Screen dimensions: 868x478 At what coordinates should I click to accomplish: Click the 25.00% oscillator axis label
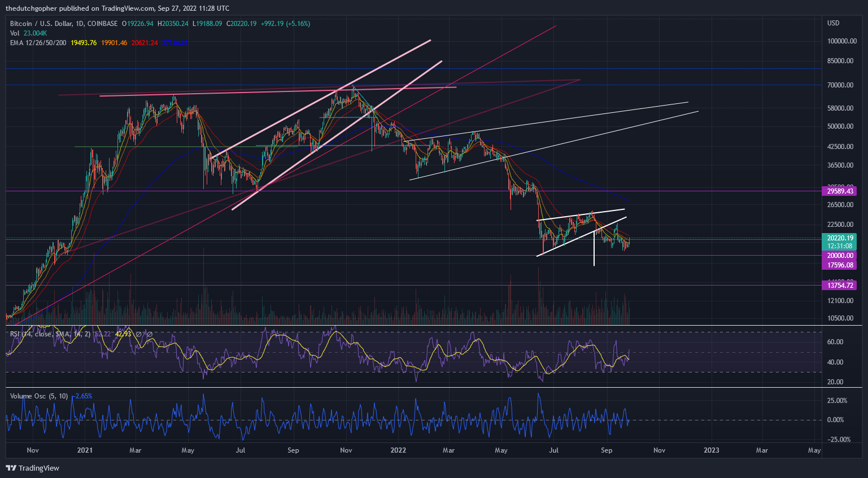(836, 401)
